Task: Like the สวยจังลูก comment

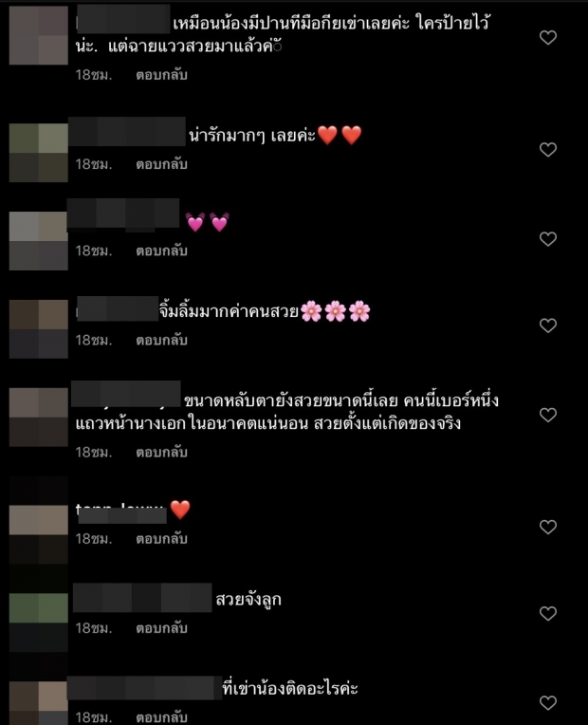Action: point(548,613)
